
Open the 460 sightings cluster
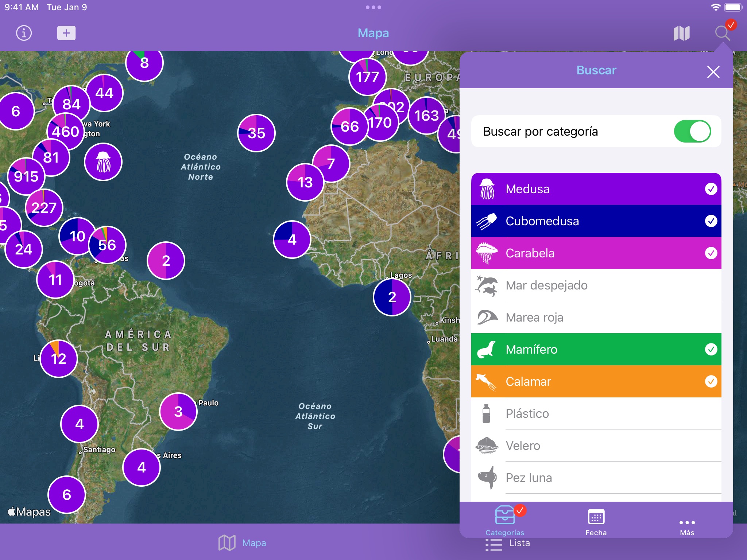pyautogui.click(x=65, y=131)
